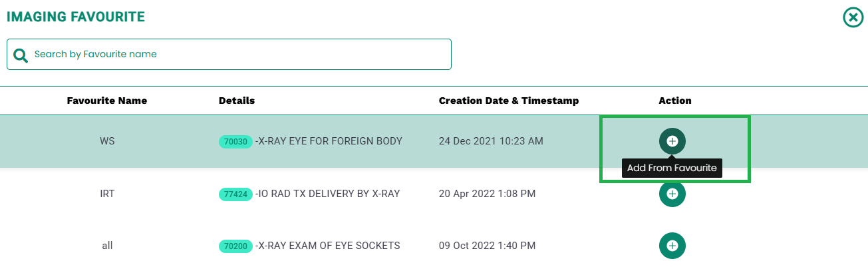Click the magnifier search icon
The image size is (868, 267).
coord(21,55)
